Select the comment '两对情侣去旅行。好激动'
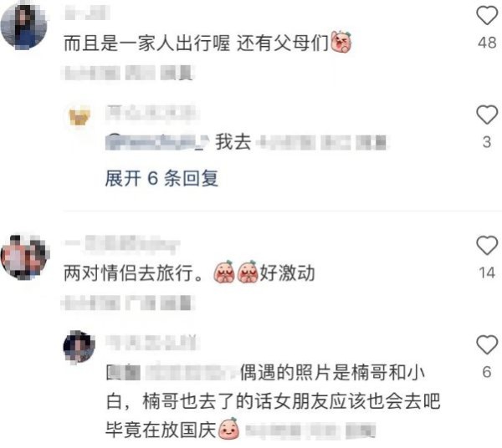The image size is (502, 448). 189,272
